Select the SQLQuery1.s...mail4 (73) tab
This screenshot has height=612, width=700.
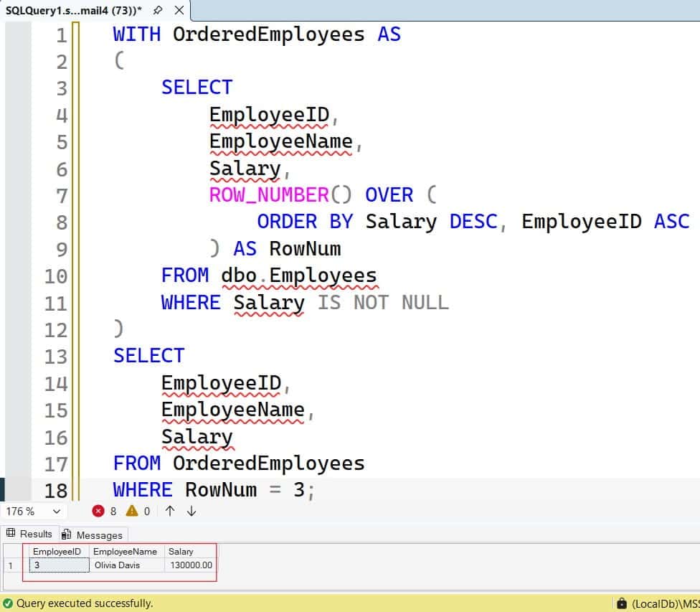(74, 10)
